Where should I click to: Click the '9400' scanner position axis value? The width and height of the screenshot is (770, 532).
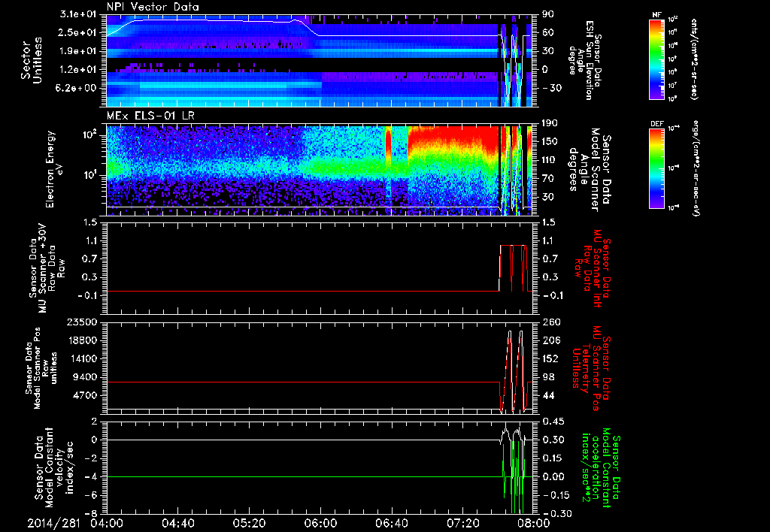85,377
